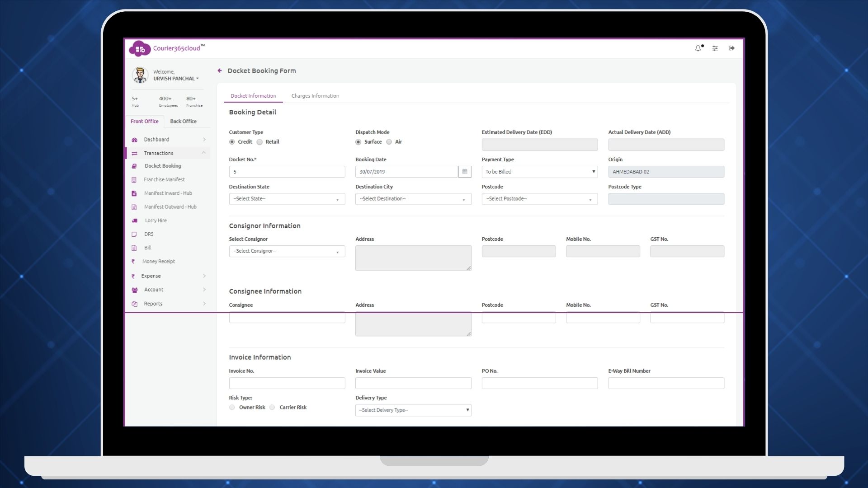Collapse the Transactions menu chevron
This screenshot has width=868, height=488.
204,153
